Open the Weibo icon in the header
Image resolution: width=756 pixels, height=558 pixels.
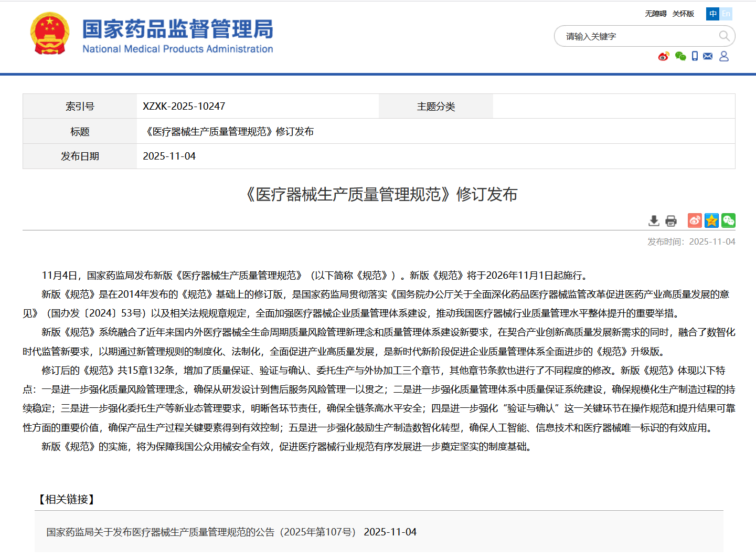coord(664,56)
